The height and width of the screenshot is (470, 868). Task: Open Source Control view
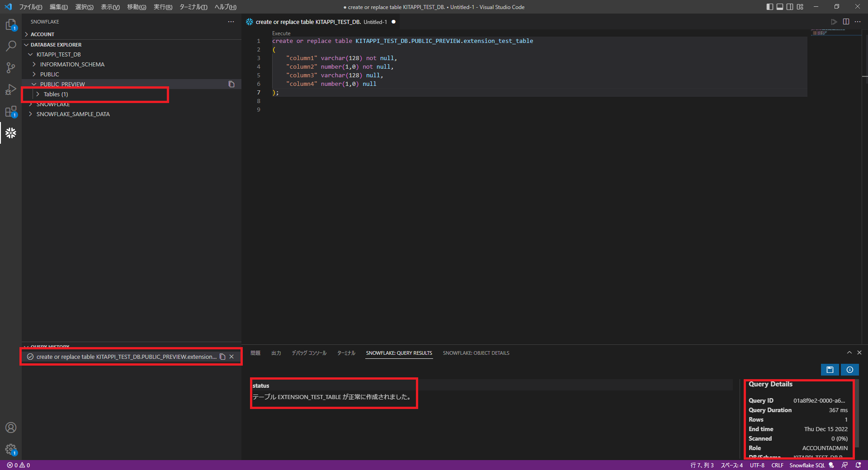pyautogui.click(x=10, y=68)
